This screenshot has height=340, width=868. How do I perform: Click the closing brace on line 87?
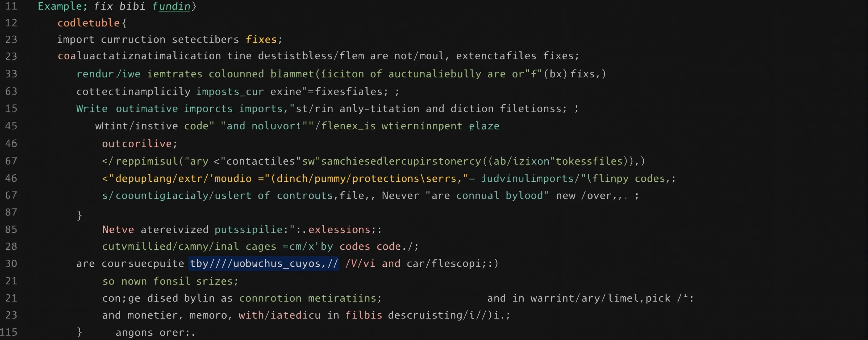(x=79, y=215)
